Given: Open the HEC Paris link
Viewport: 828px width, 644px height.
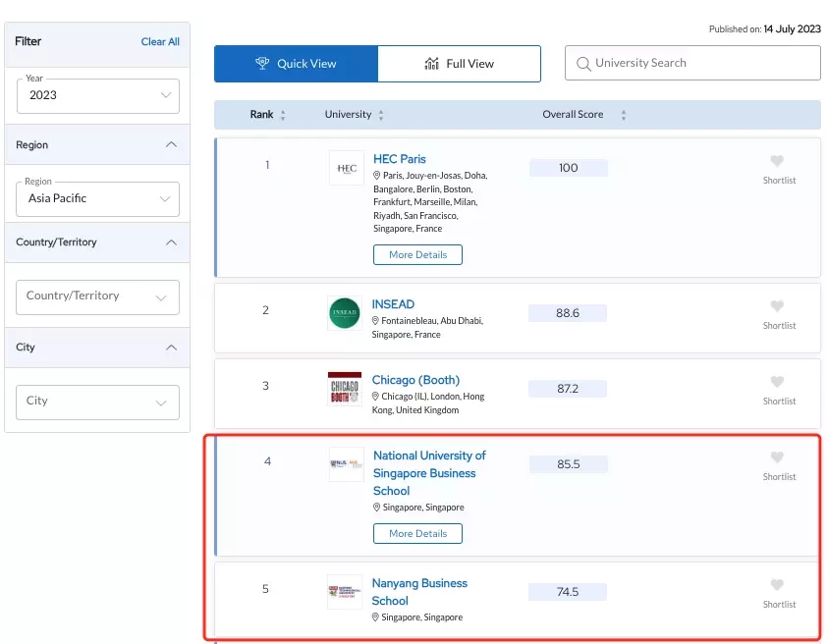Looking at the screenshot, I should pyautogui.click(x=399, y=159).
